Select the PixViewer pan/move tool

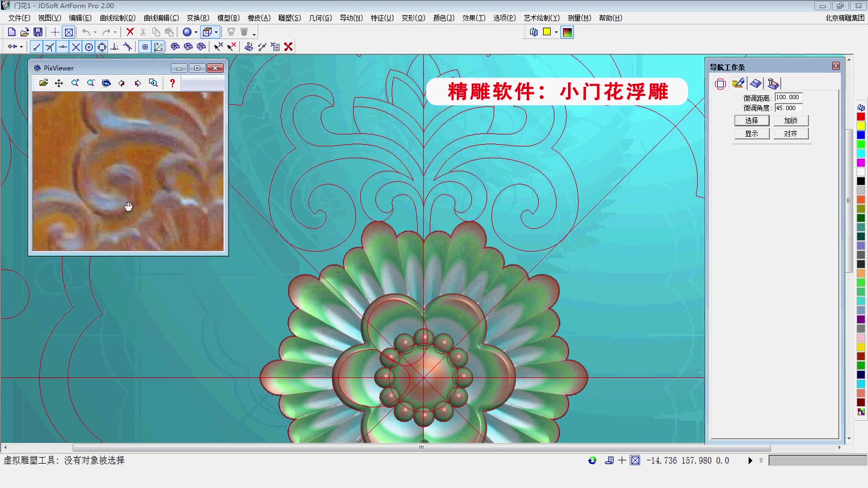[x=59, y=83]
